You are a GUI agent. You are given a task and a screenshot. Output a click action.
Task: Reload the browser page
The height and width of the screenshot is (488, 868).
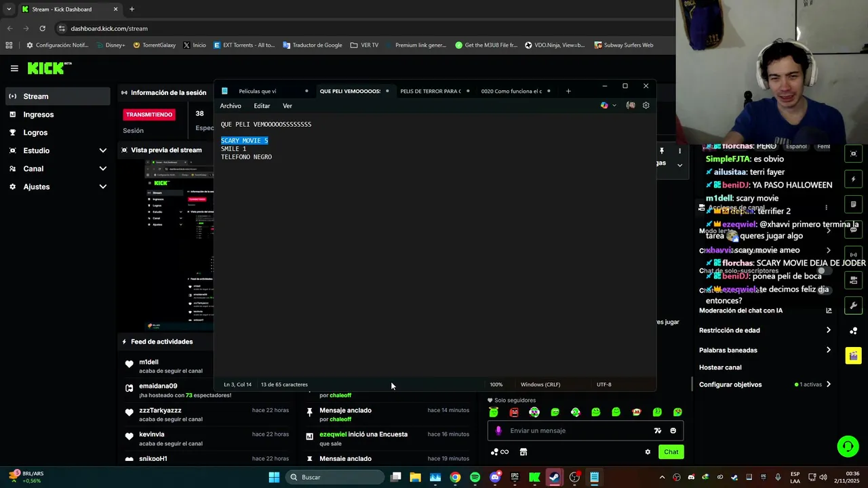click(x=42, y=28)
